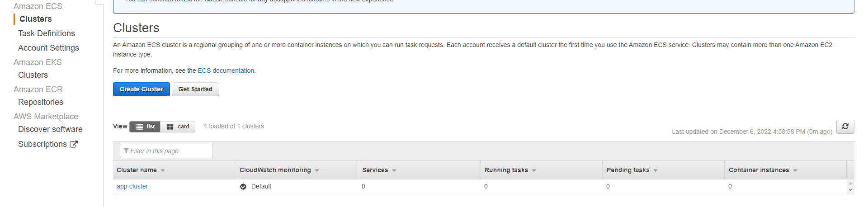Open the ECS documentation link
Image resolution: width=868 pixels, height=207 pixels.
point(226,71)
